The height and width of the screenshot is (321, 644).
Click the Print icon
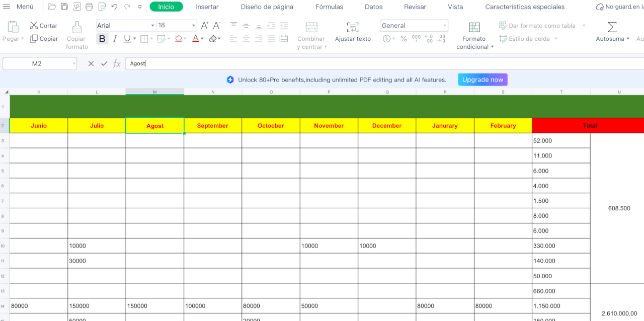pyautogui.click(x=90, y=7)
